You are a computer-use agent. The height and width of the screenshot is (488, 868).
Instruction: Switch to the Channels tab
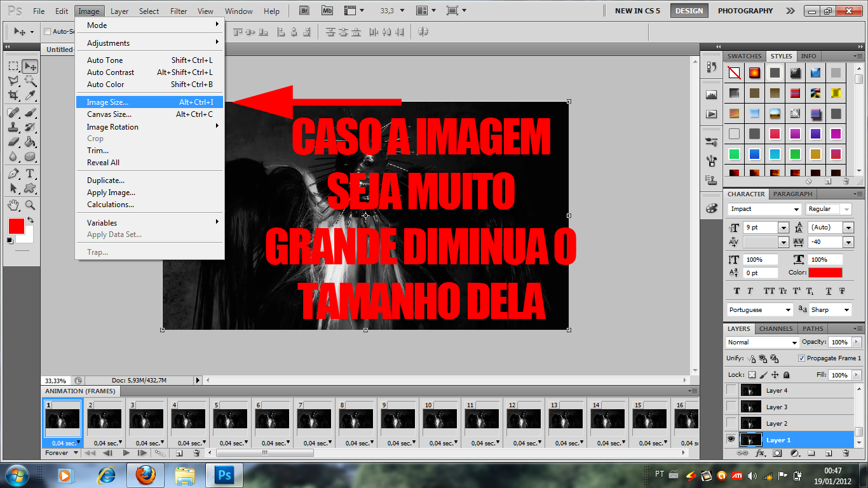pyautogui.click(x=775, y=329)
